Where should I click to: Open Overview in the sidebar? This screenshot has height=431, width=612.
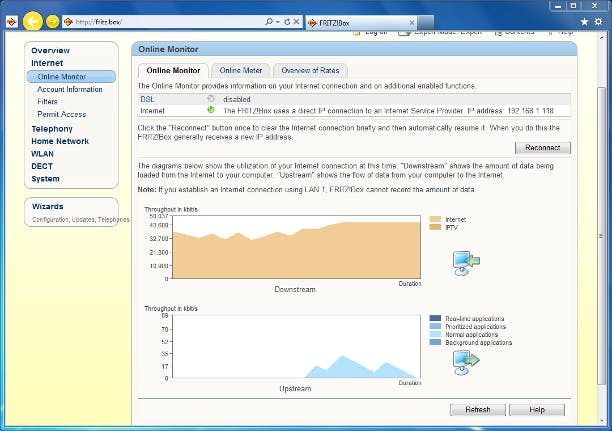[50, 50]
